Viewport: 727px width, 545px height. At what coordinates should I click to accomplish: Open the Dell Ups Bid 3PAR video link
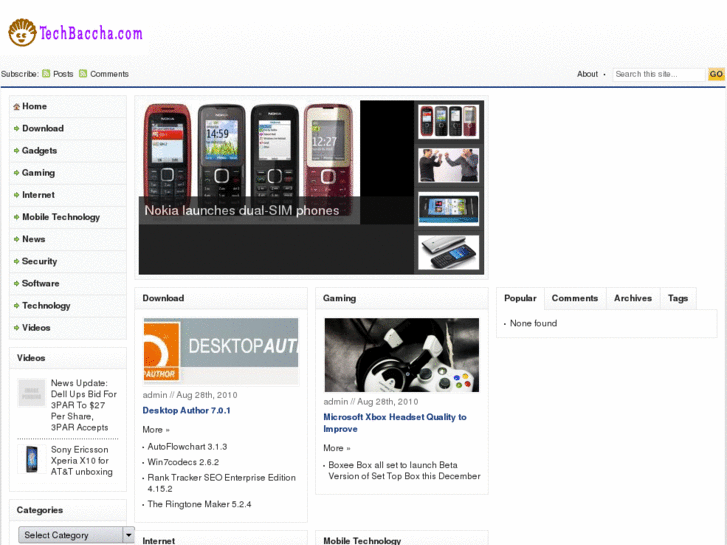[83, 405]
